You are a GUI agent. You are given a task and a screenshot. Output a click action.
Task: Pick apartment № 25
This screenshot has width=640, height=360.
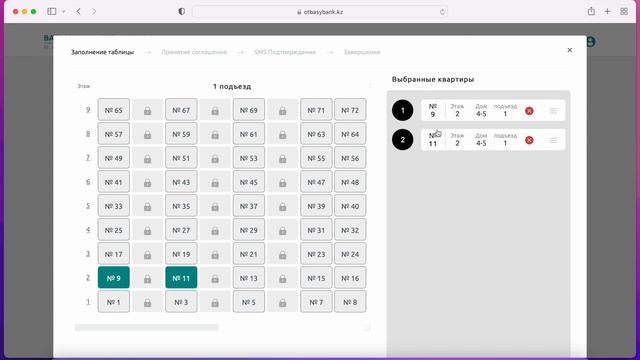113,230
